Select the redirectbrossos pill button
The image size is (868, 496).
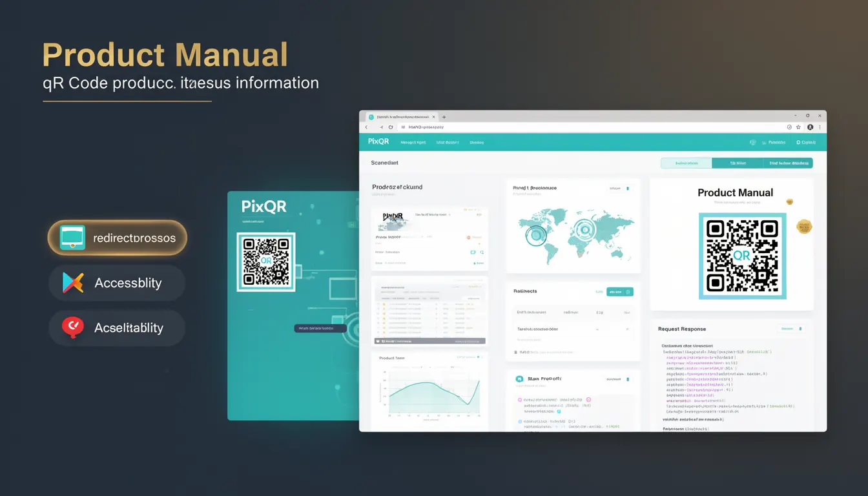click(x=118, y=238)
